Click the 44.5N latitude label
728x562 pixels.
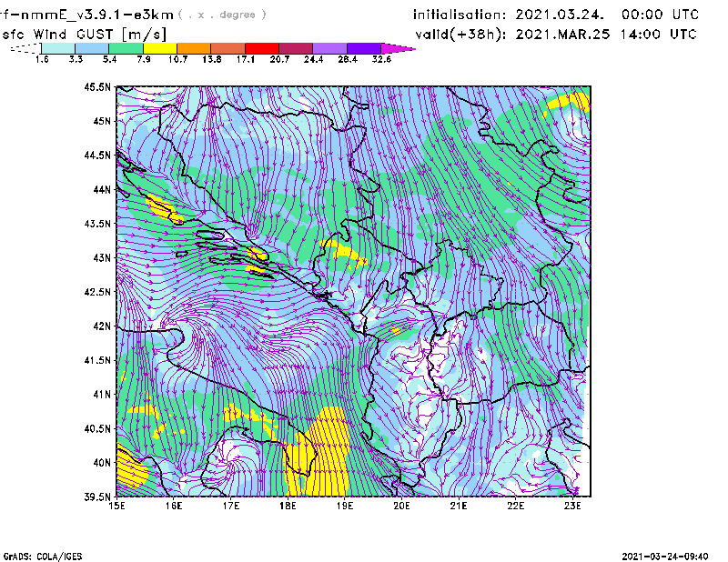97,155
